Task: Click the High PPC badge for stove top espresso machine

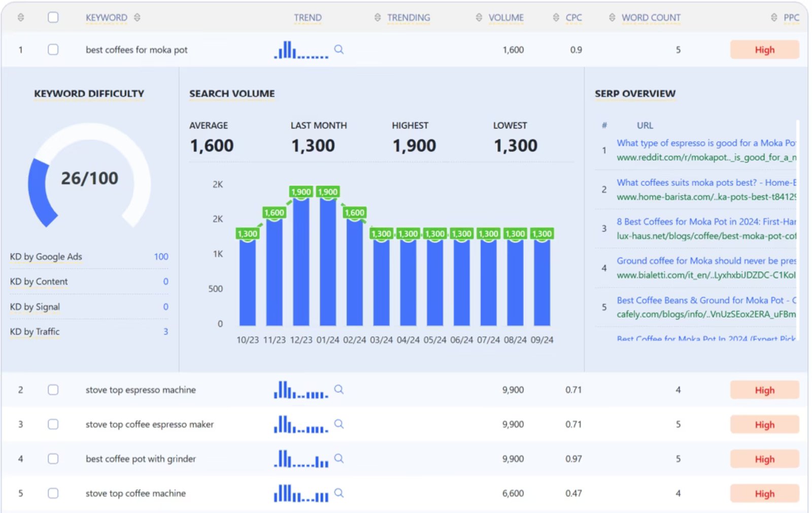Action: [764, 390]
